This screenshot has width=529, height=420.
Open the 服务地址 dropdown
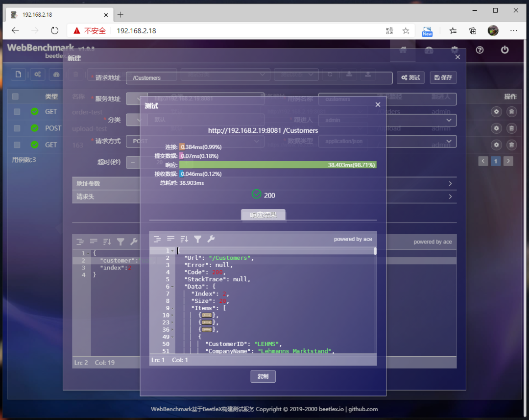coord(137,99)
